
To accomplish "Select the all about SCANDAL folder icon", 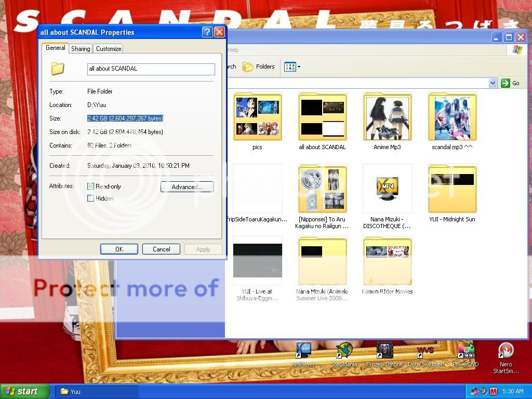I will coord(323,117).
